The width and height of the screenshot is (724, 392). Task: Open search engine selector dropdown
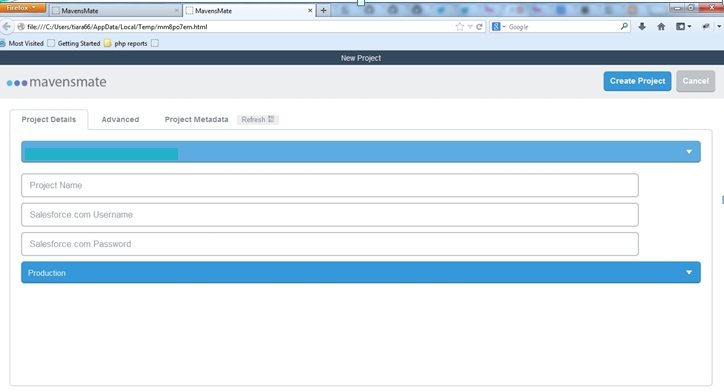pos(498,27)
